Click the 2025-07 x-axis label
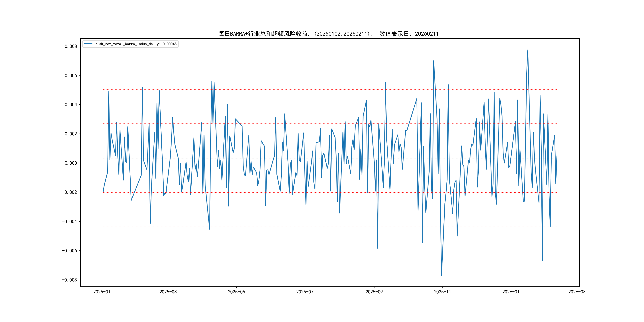 (x=305, y=292)
